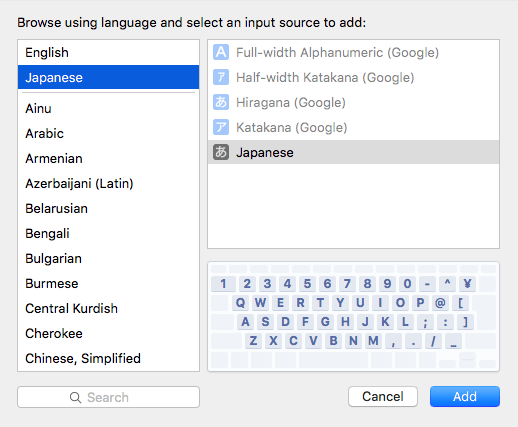Focus the Search input field
Viewport: 518px width, 427px height.
(108, 397)
